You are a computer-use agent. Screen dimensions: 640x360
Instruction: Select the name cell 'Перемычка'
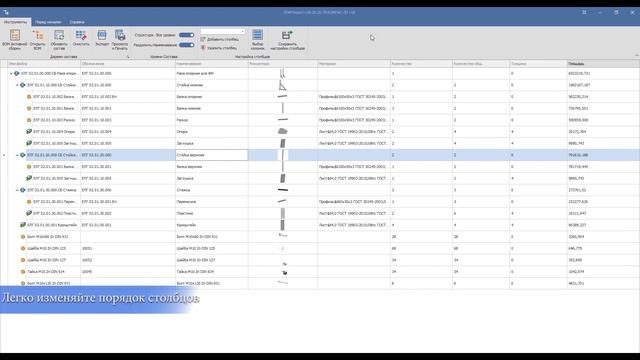[x=211, y=202]
